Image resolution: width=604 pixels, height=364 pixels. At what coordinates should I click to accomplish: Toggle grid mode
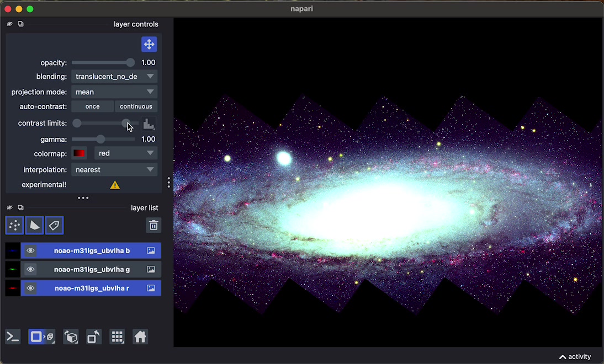[117, 337]
